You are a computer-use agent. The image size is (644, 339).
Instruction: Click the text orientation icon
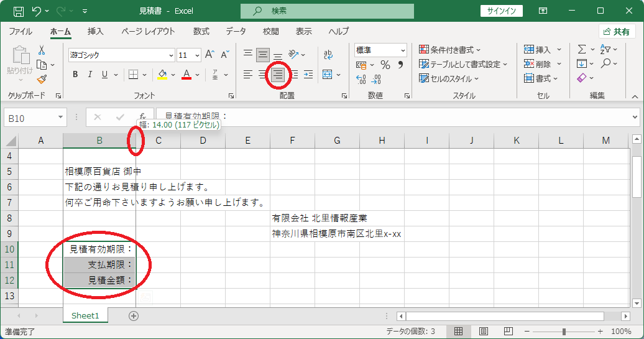coord(293,54)
